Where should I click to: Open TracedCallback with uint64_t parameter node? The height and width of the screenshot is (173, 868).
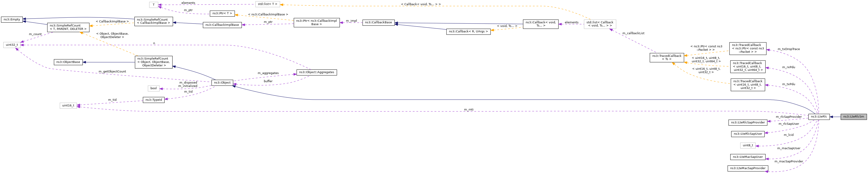[748, 67]
